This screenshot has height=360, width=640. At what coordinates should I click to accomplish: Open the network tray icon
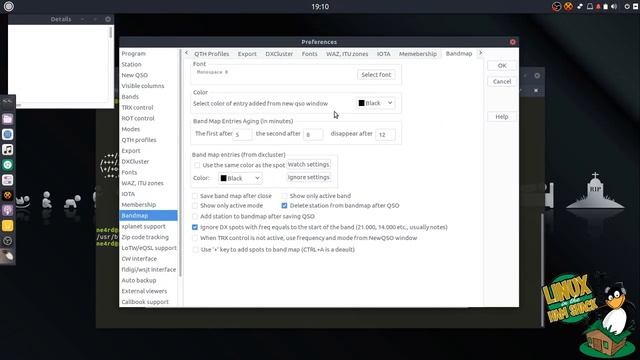point(580,7)
